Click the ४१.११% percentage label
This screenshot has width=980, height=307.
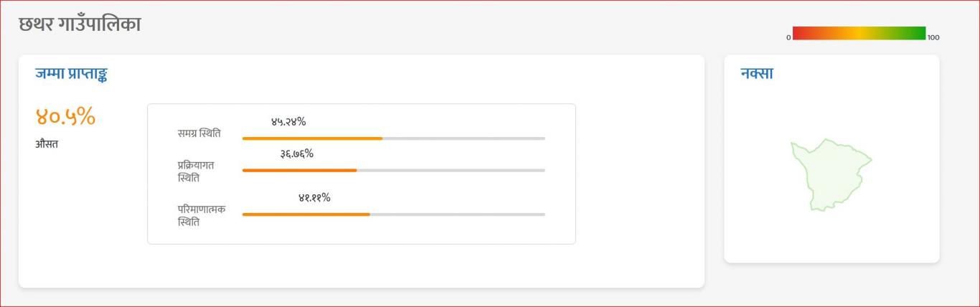(x=314, y=198)
